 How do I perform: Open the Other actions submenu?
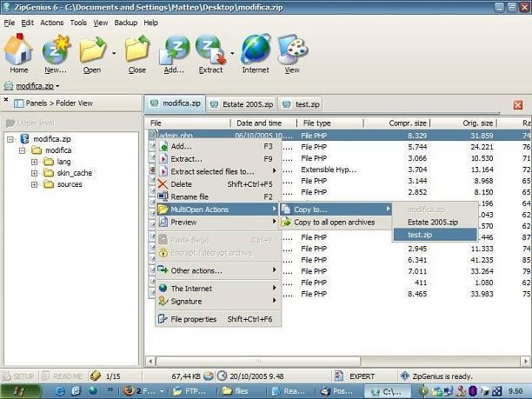click(218, 270)
